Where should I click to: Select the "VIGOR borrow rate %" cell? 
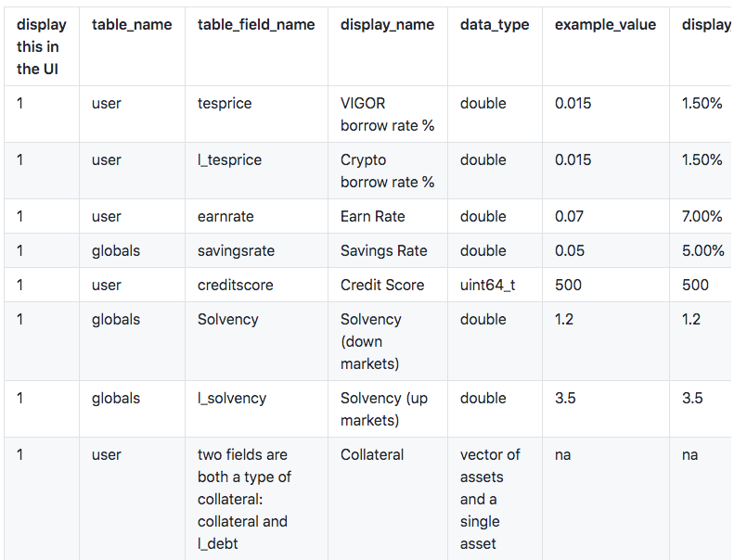[x=387, y=114]
